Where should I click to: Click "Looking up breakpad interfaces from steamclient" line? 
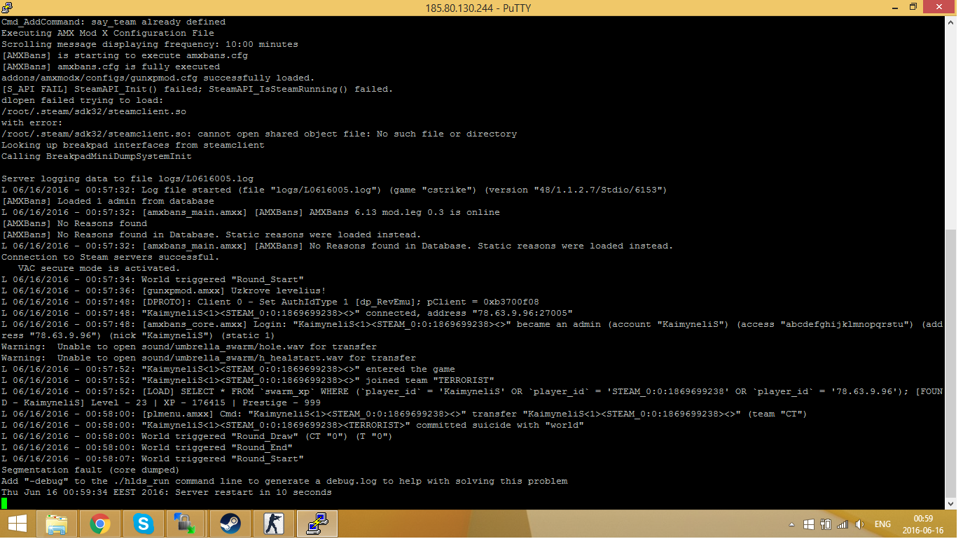pos(132,145)
